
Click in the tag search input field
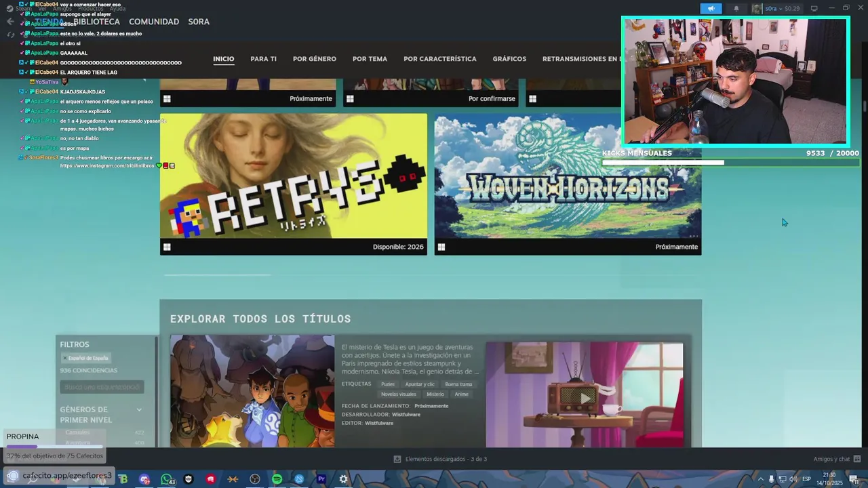coord(102,387)
